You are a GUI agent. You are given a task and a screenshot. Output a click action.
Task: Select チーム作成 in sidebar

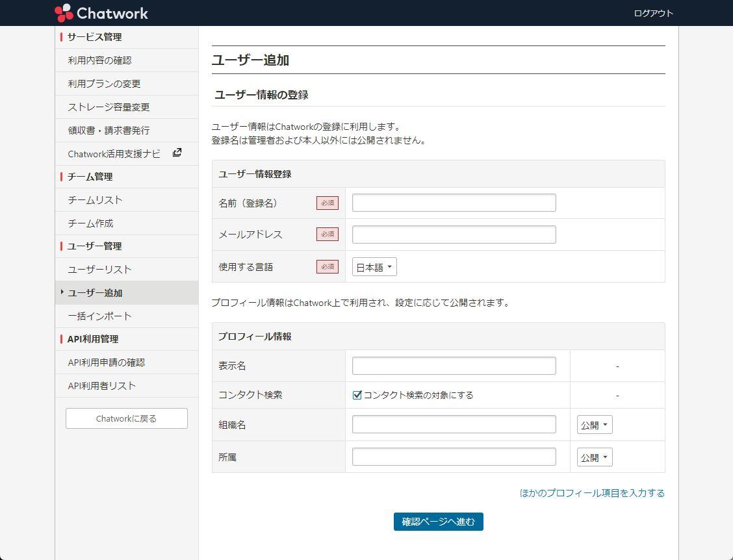click(90, 223)
